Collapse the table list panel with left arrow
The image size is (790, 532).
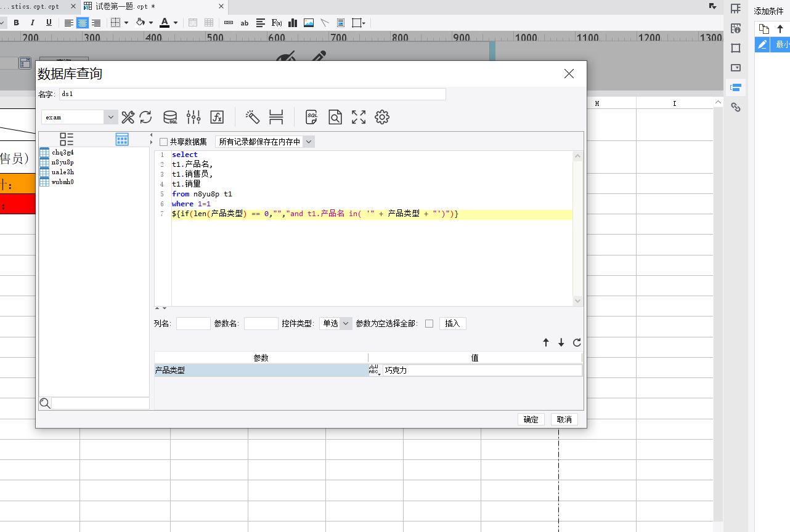151,135
